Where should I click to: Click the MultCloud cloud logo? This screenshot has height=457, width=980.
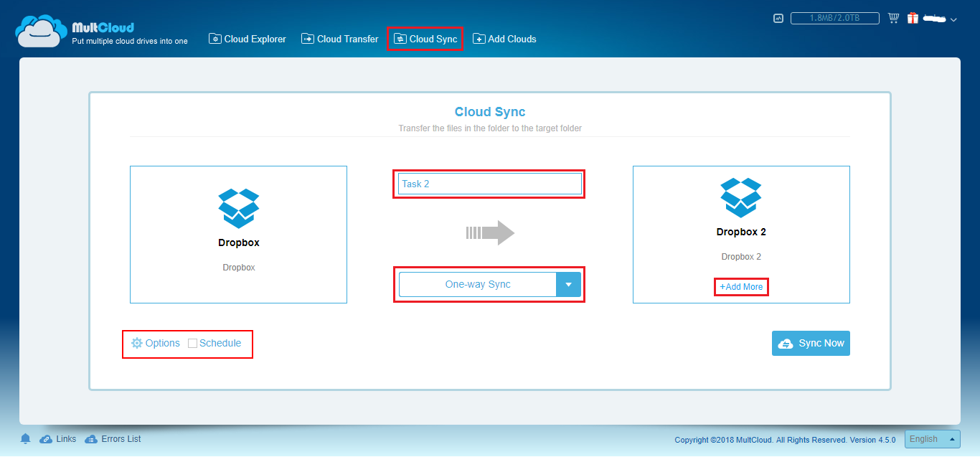[x=41, y=31]
